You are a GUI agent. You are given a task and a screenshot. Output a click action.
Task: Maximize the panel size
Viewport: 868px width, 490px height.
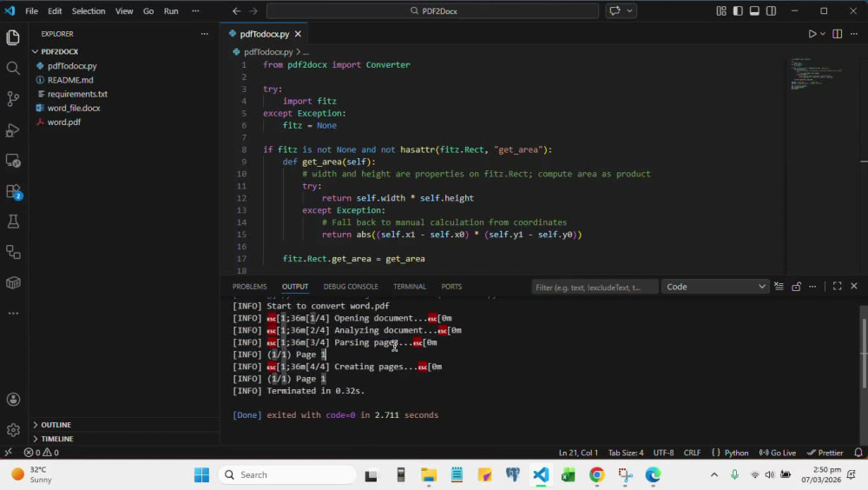(x=837, y=287)
